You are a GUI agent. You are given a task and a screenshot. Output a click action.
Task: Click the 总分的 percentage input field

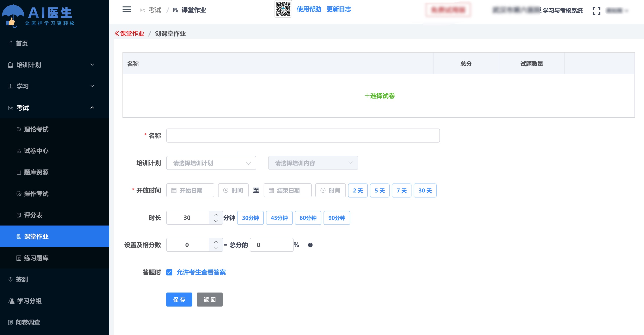(271, 245)
